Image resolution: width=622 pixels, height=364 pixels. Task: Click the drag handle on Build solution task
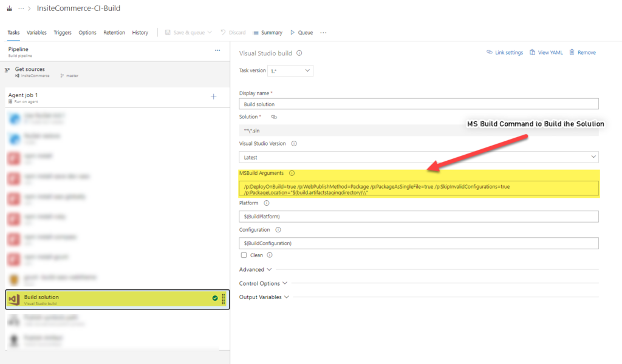(x=224, y=298)
